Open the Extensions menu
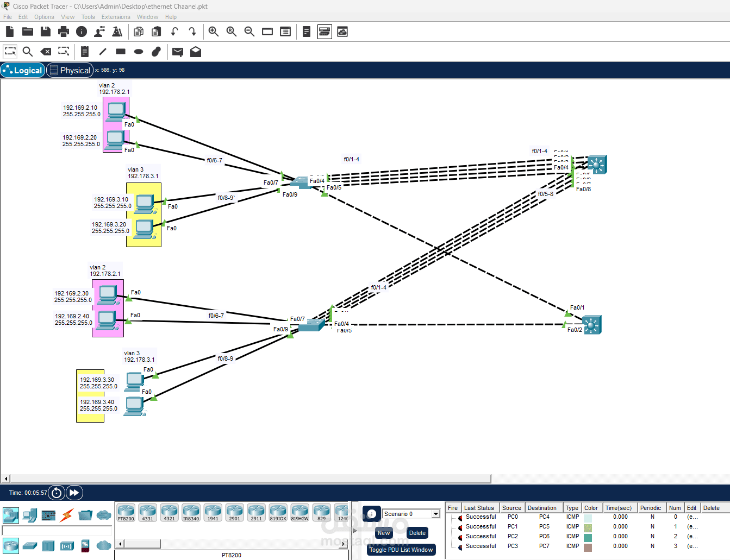 pos(115,17)
